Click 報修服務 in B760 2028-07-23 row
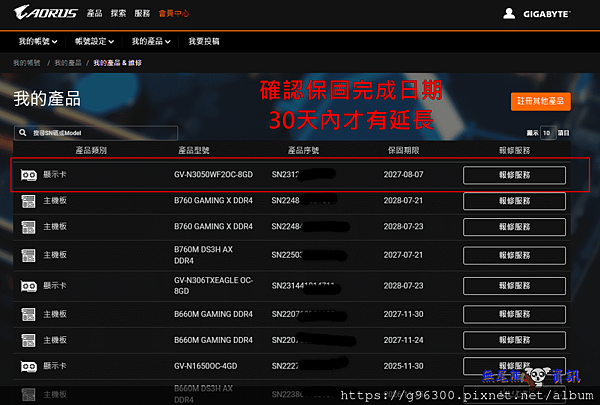This screenshot has width=600, height=405. 514,227
